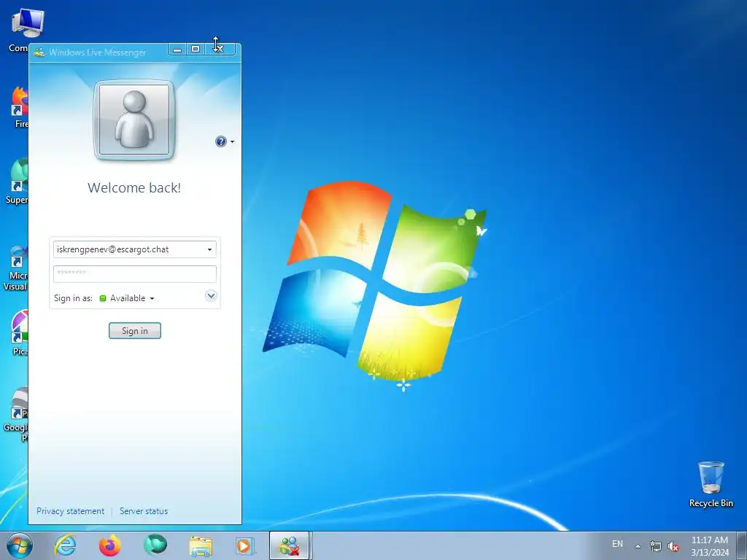The width and height of the screenshot is (747, 560).
Task: Click the user display picture
Action: tap(134, 120)
